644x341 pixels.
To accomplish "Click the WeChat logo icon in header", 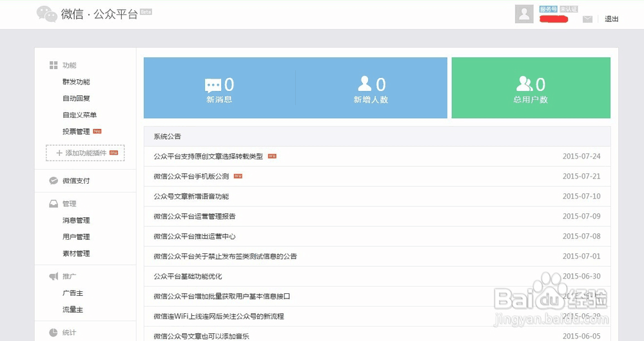I will point(47,14).
